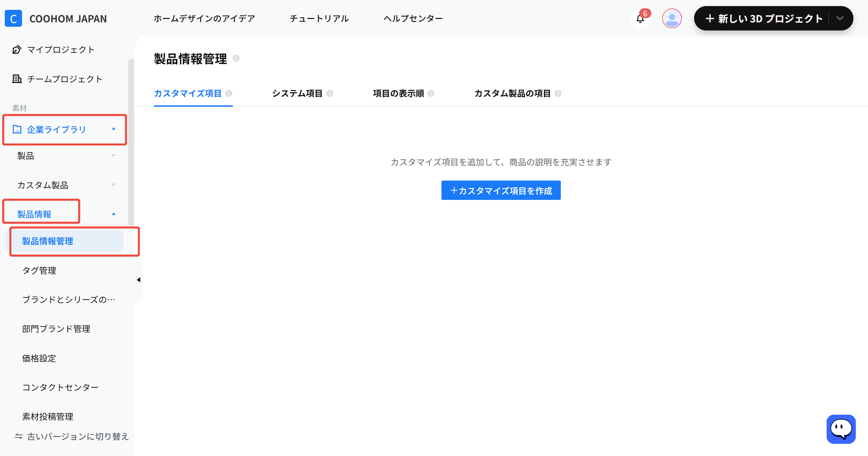Viewport: 868px width, 456px height.
Task: Switch to old version via 古いバージョンに切り替え
Action: pos(78,436)
